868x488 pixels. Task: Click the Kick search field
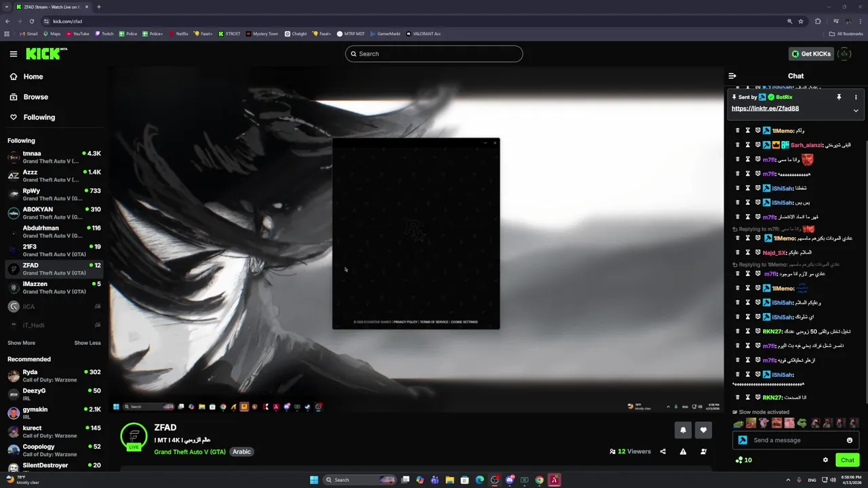pos(434,54)
